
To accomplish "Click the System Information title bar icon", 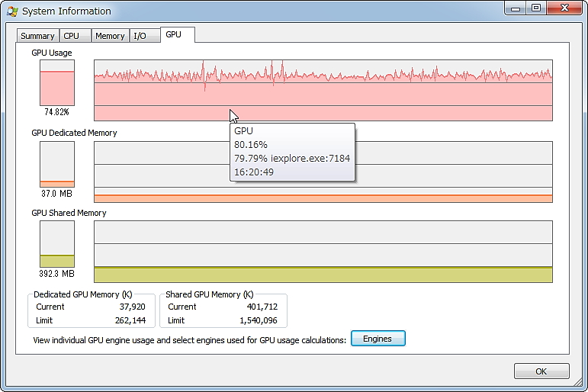I will click(x=12, y=11).
